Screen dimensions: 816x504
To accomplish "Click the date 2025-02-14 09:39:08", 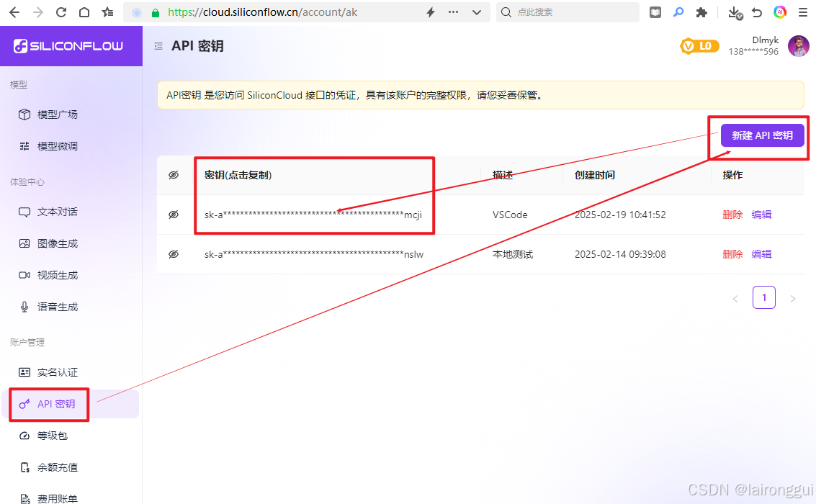I will click(x=620, y=254).
